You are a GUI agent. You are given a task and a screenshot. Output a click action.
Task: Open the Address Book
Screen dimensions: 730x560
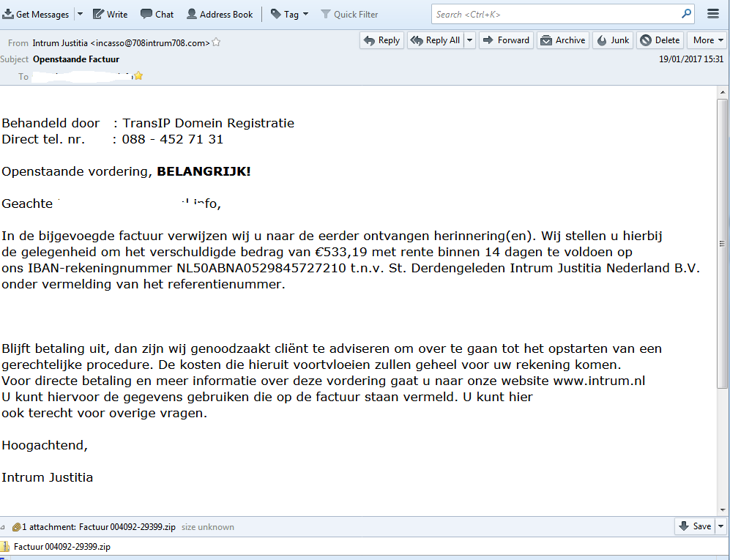220,15
